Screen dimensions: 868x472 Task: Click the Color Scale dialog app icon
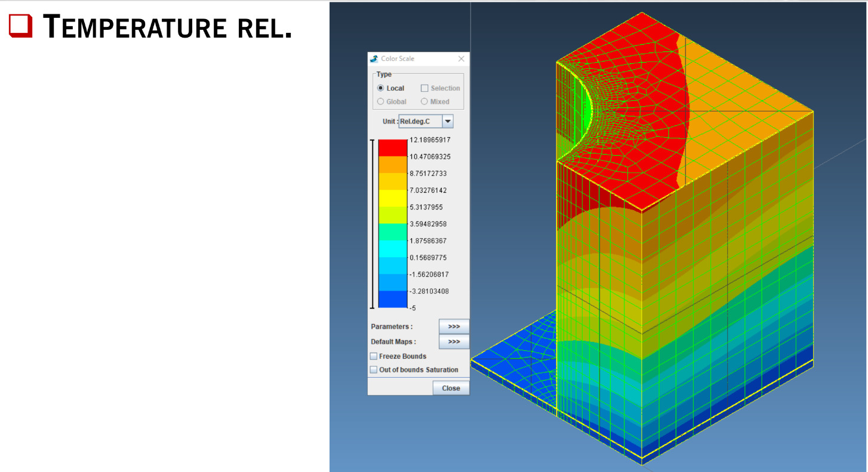pos(374,58)
